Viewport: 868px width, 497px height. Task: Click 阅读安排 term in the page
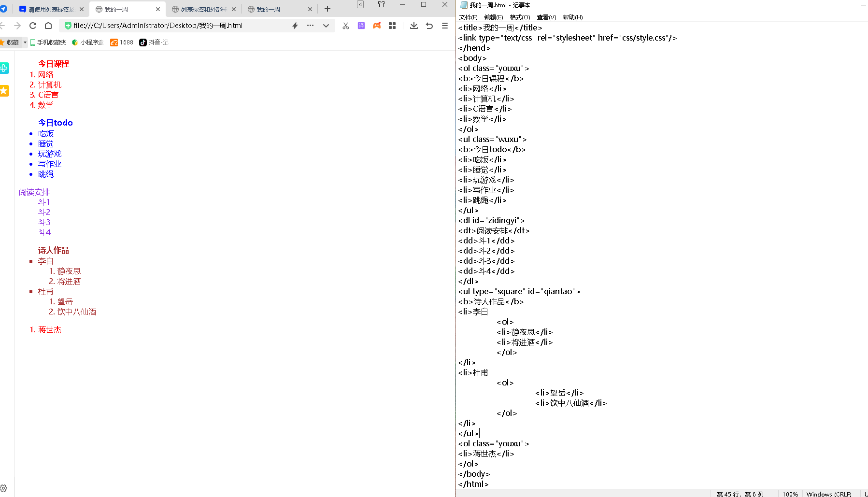34,192
